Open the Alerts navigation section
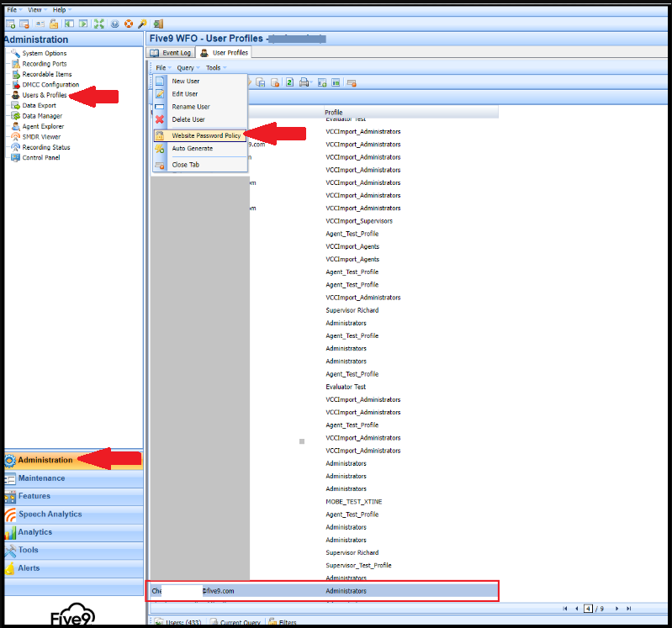The image size is (672, 628). coord(73,568)
